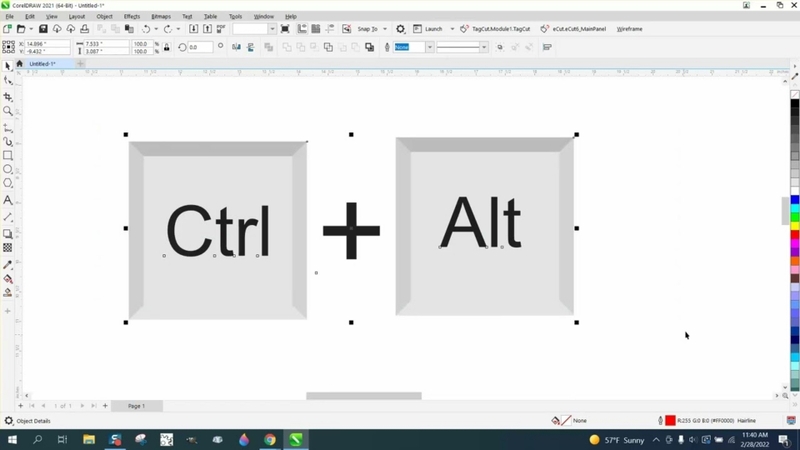Select the Text tool

8,200
